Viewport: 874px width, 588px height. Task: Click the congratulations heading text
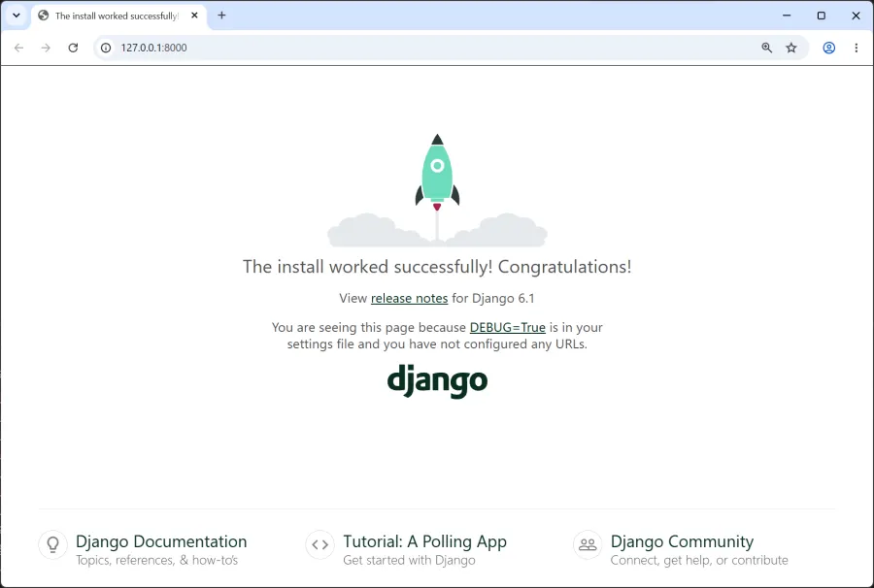click(437, 267)
